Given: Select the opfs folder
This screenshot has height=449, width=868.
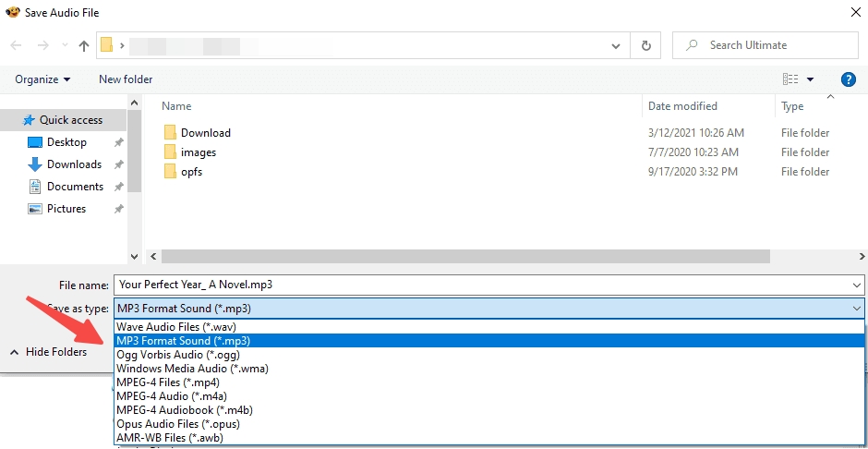Looking at the screenshot, I should pos(191,172).
